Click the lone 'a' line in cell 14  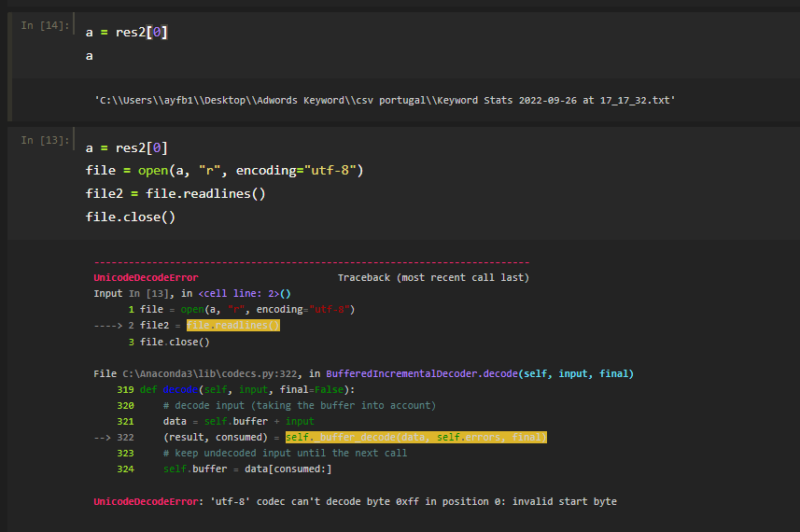click(x=90, y=56)
